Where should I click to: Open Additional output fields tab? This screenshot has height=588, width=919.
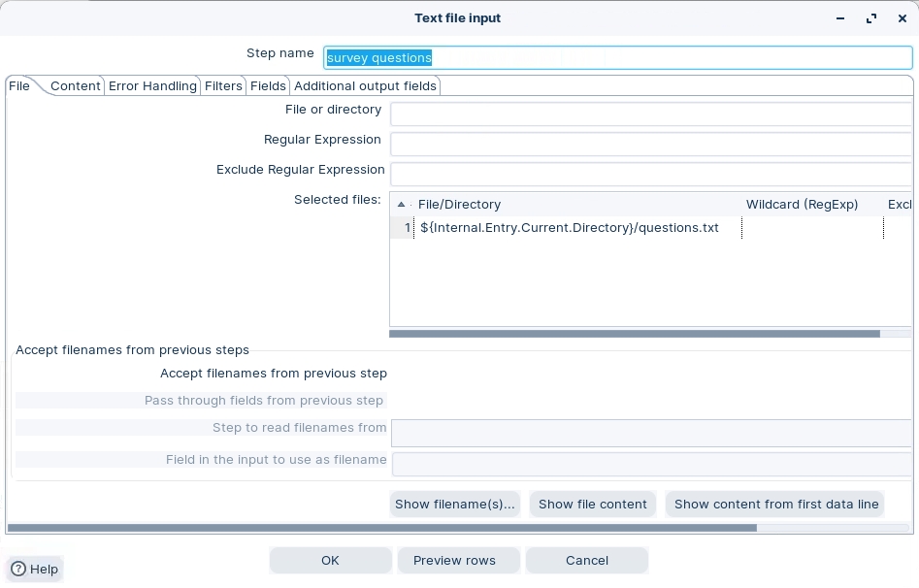coord(366,86)
